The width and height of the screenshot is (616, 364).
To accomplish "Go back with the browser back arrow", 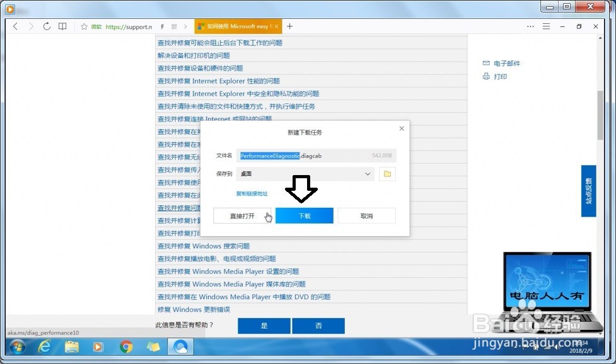I will click(x=15, y=26).
